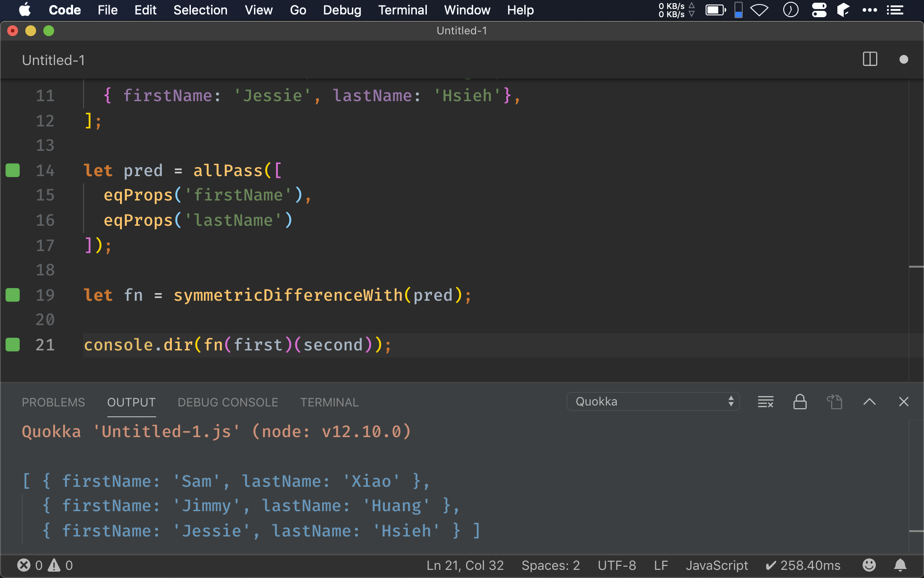This screenshot has width=924, height=578.
Task: Click the output panel scrollbar marker
Action: [916, 531]
